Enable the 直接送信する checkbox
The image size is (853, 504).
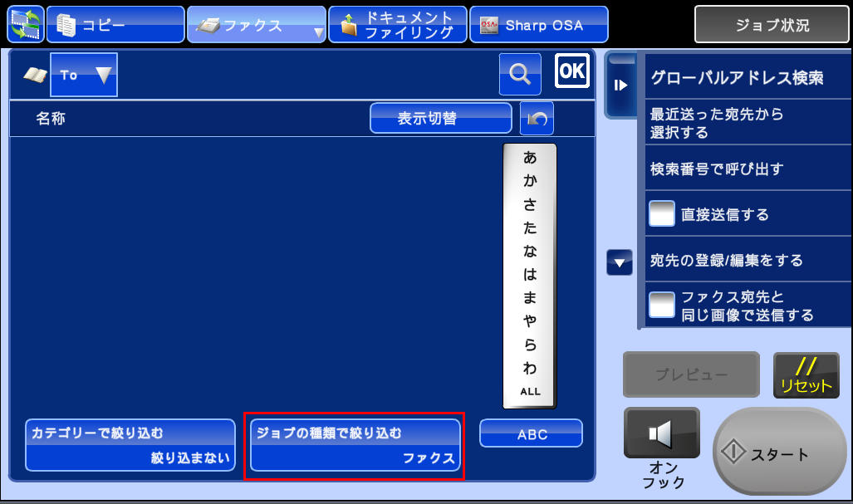[661, 214]
